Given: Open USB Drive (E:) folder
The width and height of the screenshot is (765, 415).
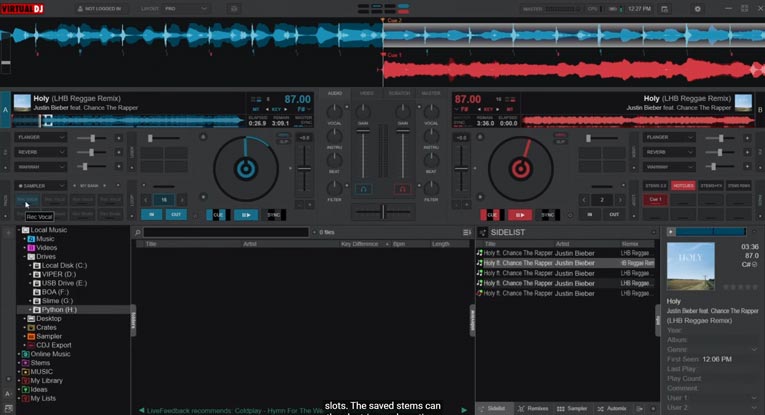Looking at the screenshot, I should [x=64, y=283].
